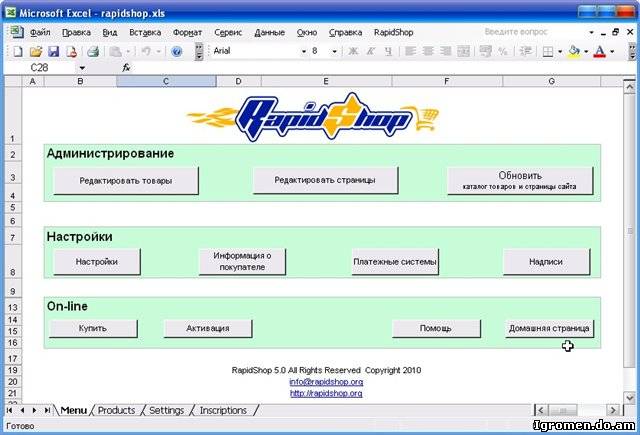This screenshot has height=435, width=640.
Task: Open the RapidShop menu
Action: [393, 32]
